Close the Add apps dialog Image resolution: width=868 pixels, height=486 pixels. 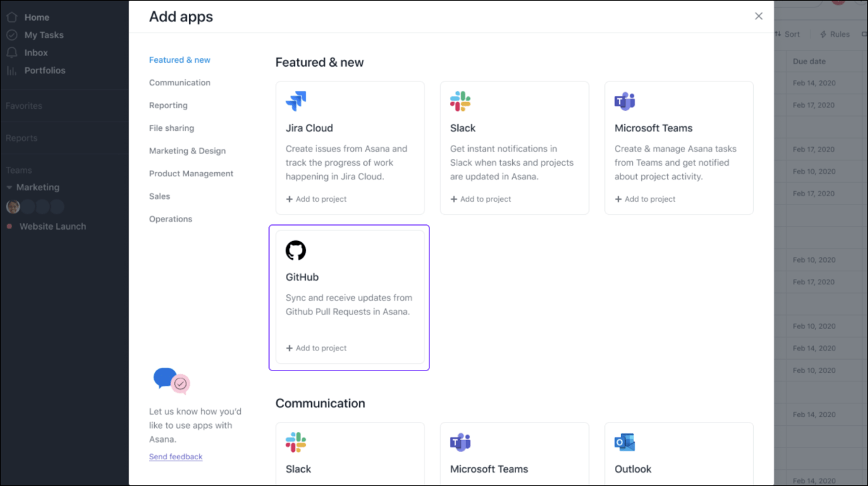(x=758, y=16)
